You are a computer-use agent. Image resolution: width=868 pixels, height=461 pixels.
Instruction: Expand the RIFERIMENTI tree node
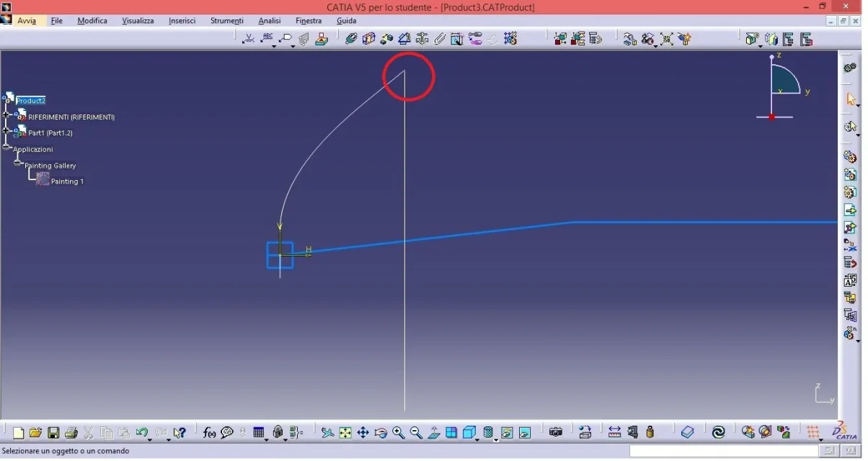click(6, 115)
